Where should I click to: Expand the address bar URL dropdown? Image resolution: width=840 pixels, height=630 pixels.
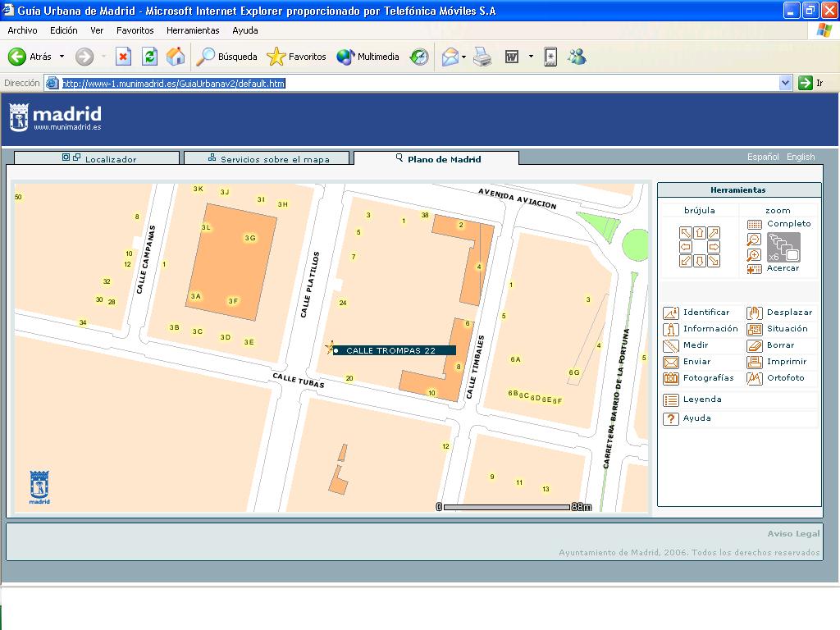pyautogui.click(x=785, y=83)
